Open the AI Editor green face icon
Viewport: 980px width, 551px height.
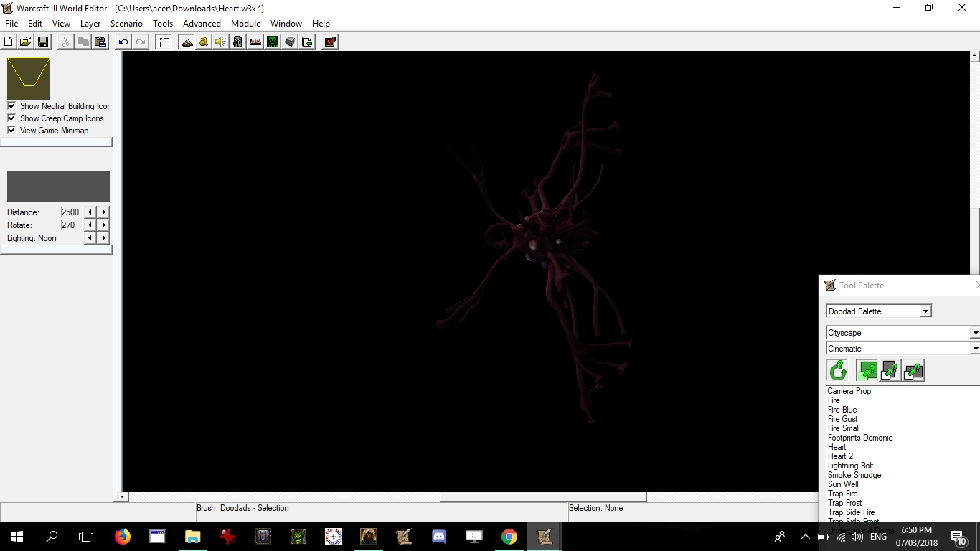[273, 42]
